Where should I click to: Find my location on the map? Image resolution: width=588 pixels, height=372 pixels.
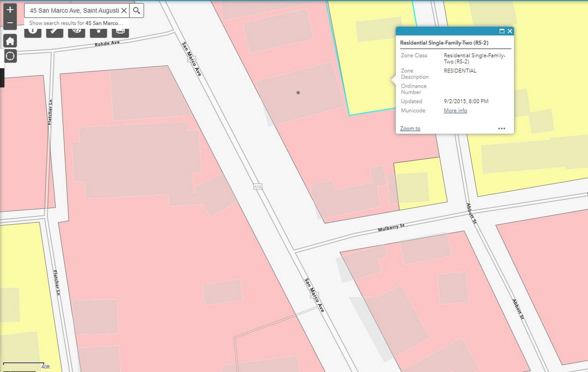10,56
